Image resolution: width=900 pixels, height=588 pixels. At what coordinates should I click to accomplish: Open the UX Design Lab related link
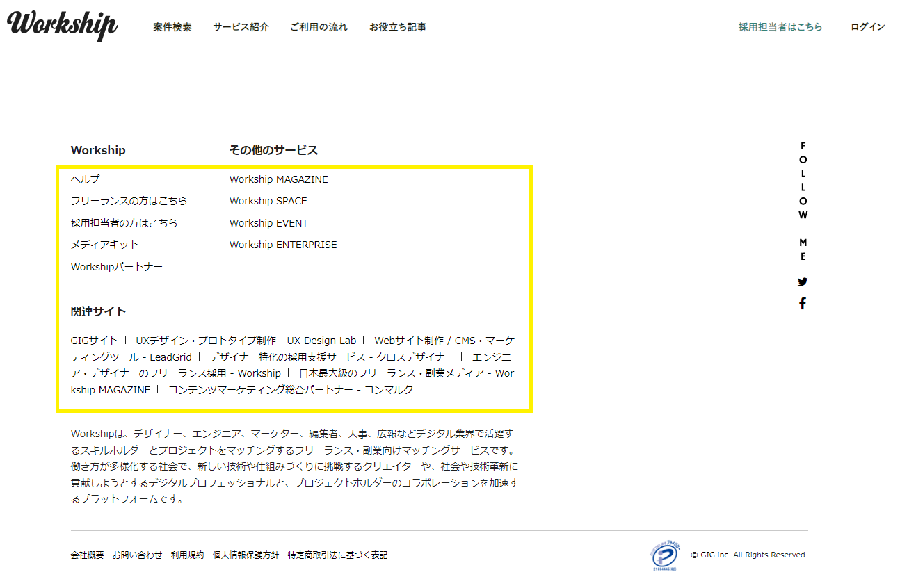(x=246, y=341)
